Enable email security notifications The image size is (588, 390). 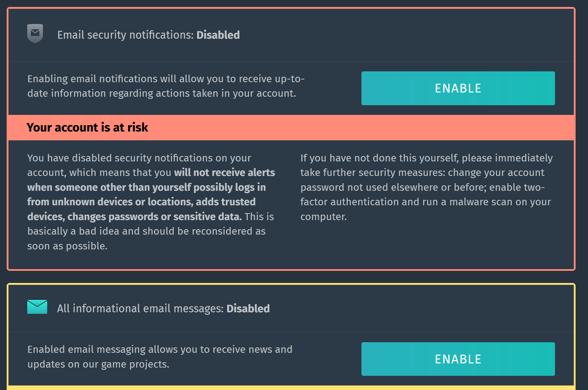[458, 88]
